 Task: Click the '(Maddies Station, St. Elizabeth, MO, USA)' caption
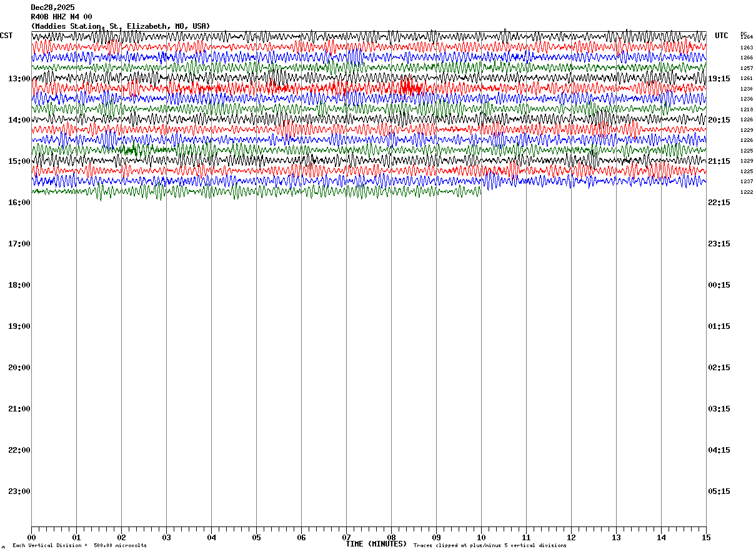click(121, 26)
